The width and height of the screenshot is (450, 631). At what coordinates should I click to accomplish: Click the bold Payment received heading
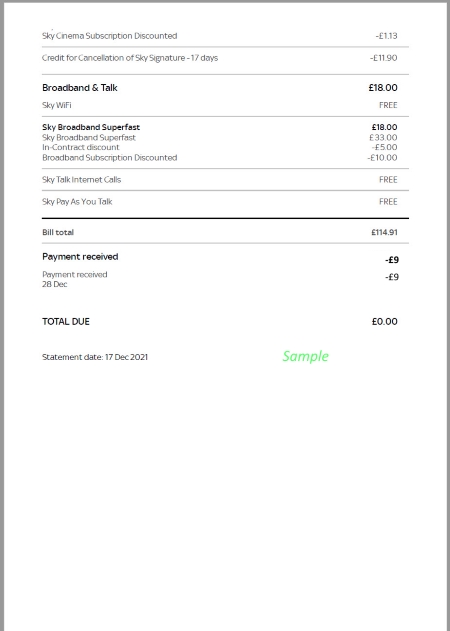pyautogui.click(x=80, y=257)
